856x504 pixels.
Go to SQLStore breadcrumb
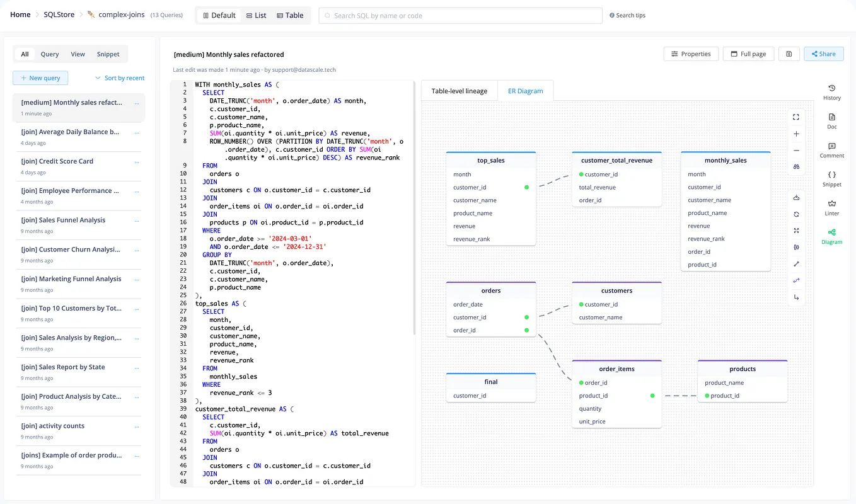[x=59, y=15]
